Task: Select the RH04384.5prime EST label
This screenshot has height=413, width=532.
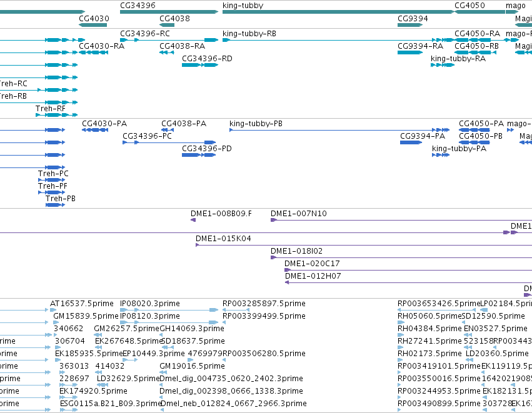Action: tap(430, 329)
